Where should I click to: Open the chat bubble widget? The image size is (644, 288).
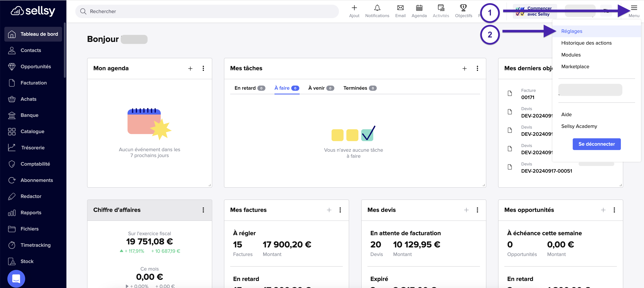16,278
